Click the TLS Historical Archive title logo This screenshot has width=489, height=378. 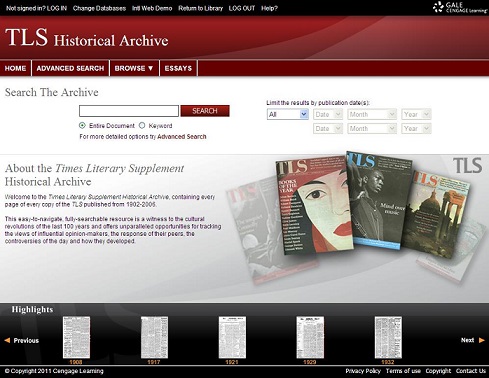pos(87,37)
